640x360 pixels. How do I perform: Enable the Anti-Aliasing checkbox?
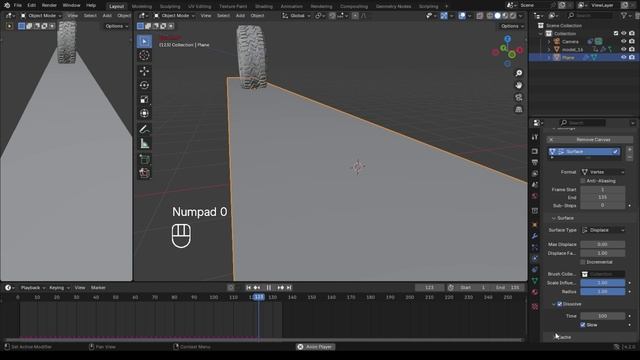tap(583, 181)
